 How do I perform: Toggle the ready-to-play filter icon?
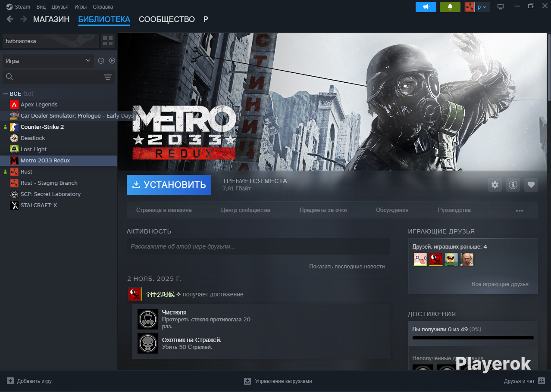(112, 61)
